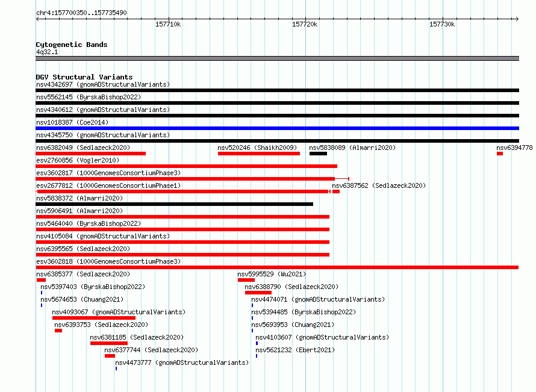
Task: Select nsv4345750 gnomADStructuralVariants label
Action: (x=103, y=135)
